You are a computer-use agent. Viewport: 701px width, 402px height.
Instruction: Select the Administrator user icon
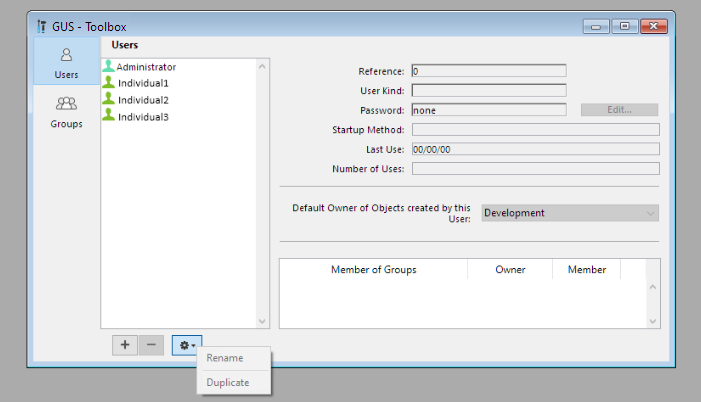[108, 66]
